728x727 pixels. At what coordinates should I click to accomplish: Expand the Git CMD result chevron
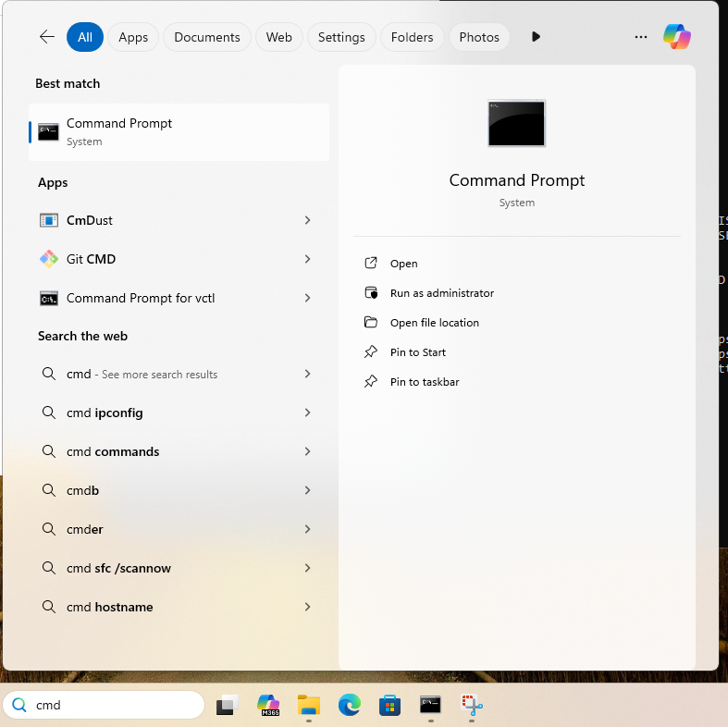click(307, 259)
